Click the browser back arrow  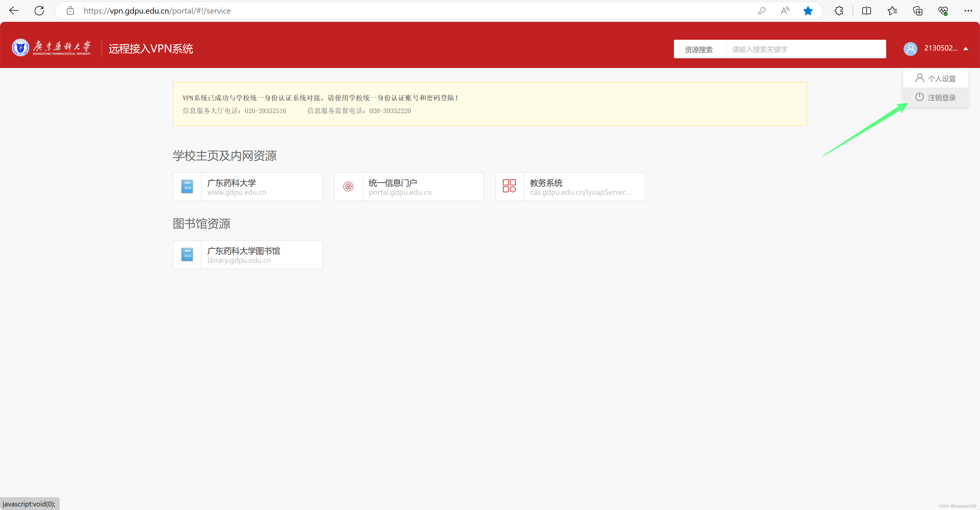click(x=14, y=11)
